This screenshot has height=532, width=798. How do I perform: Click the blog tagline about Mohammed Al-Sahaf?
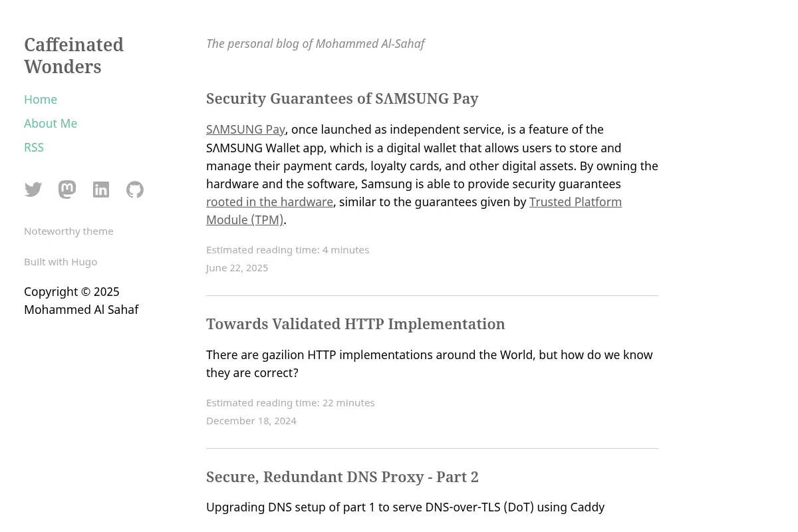click(x=315, y=43)
